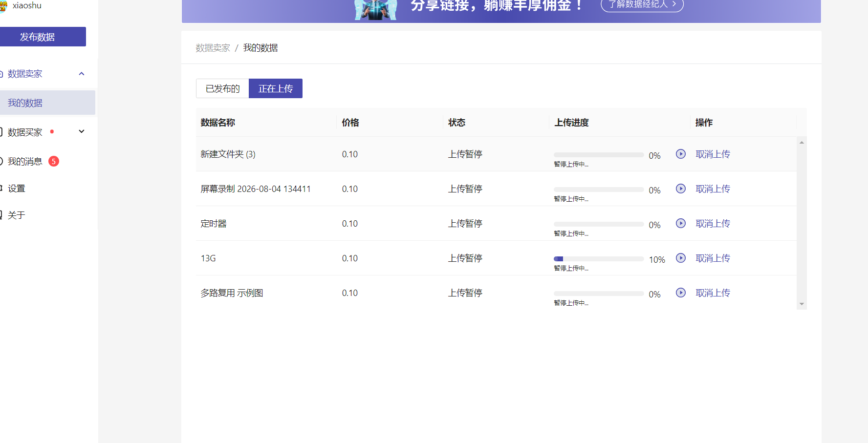Resume upload for 13G row
This screenshot has width=868, height=443.
[681, 258]
